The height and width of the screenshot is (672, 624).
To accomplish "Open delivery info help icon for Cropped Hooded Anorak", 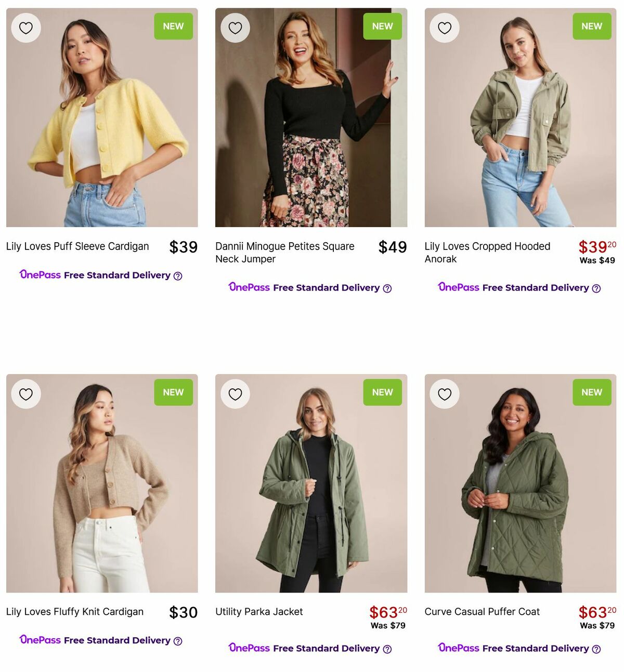I will point(596,288).
